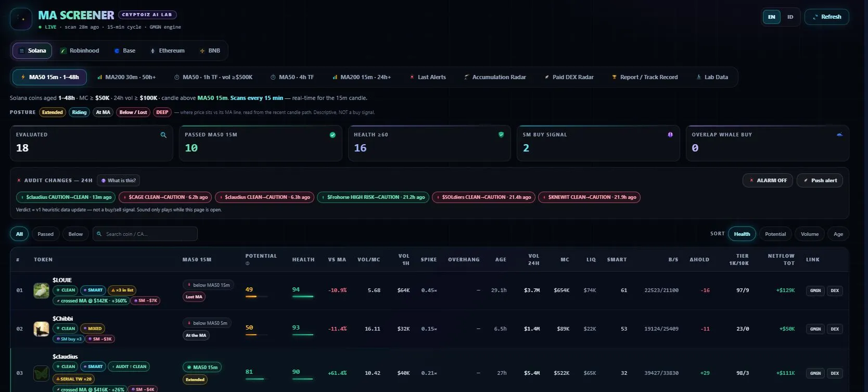The width and height of the screenshot is (868, 392).
Task: Click the siren icon beside Audit Changes
Action: pos(19,181)
